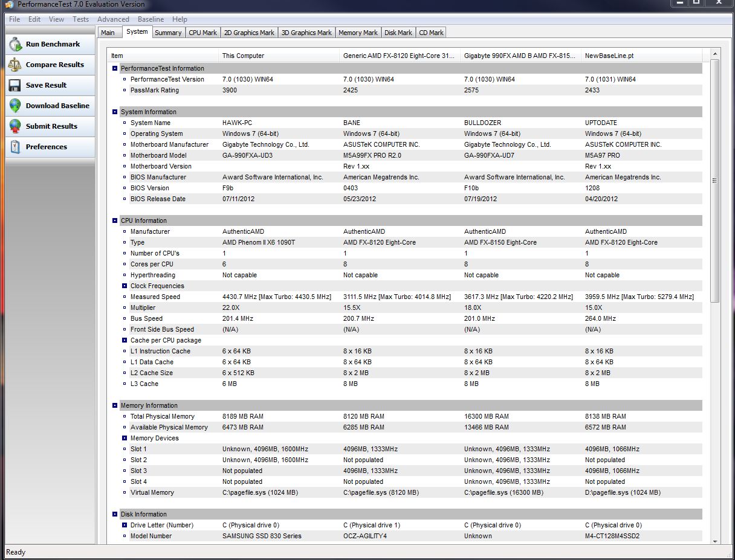Click the Hyperthreading row label
The height and width of the screenshot is (560, 735).
pyautogui.click(x=153, y=275)
